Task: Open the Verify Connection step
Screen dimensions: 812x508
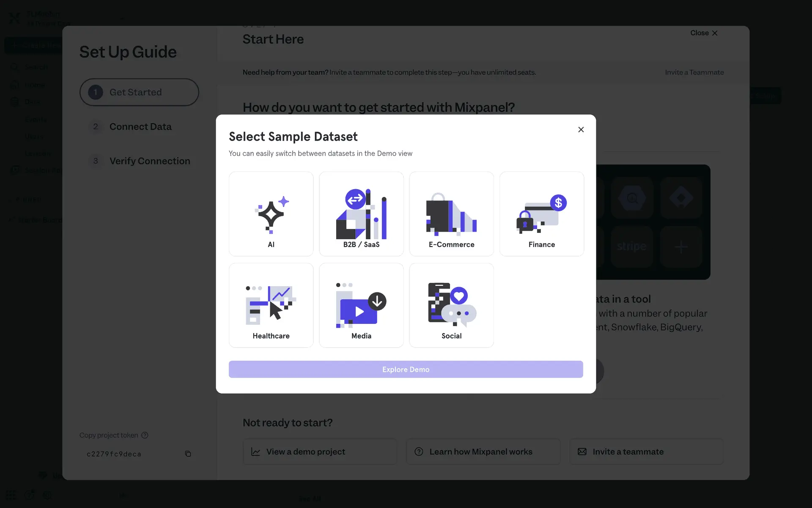Action: point(149,161)
